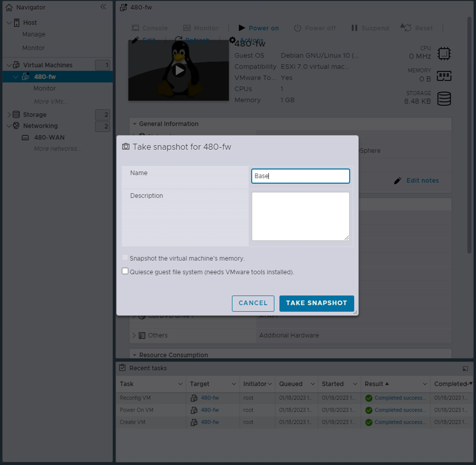Screen dimensions: 476x465
Task: Click the Cancel button in snapshot dialog
Action: point(253,303)
